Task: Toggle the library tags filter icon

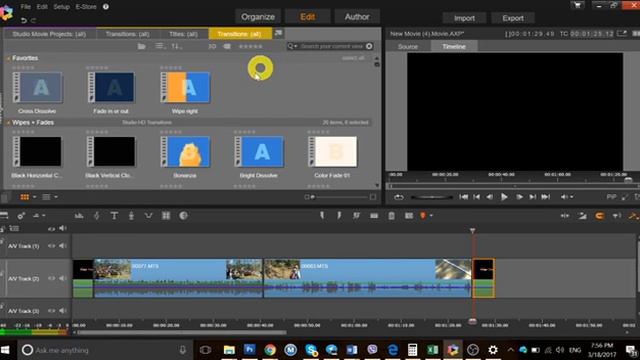Action: tap(227, 46)
